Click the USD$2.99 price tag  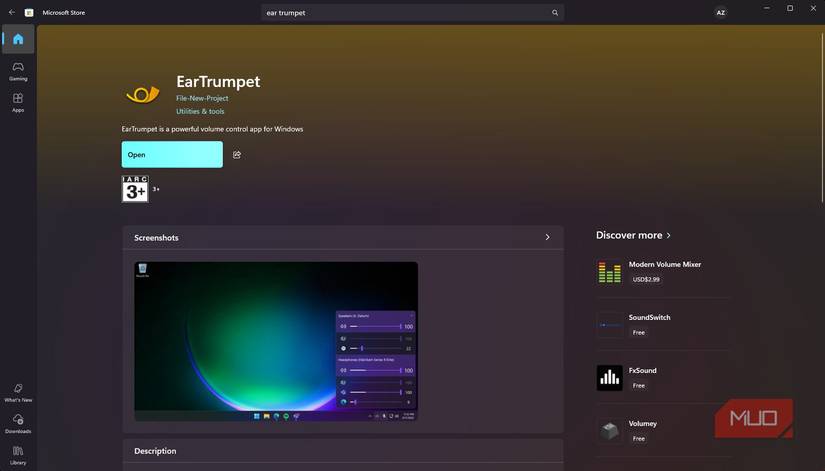[x=646, y=279]
